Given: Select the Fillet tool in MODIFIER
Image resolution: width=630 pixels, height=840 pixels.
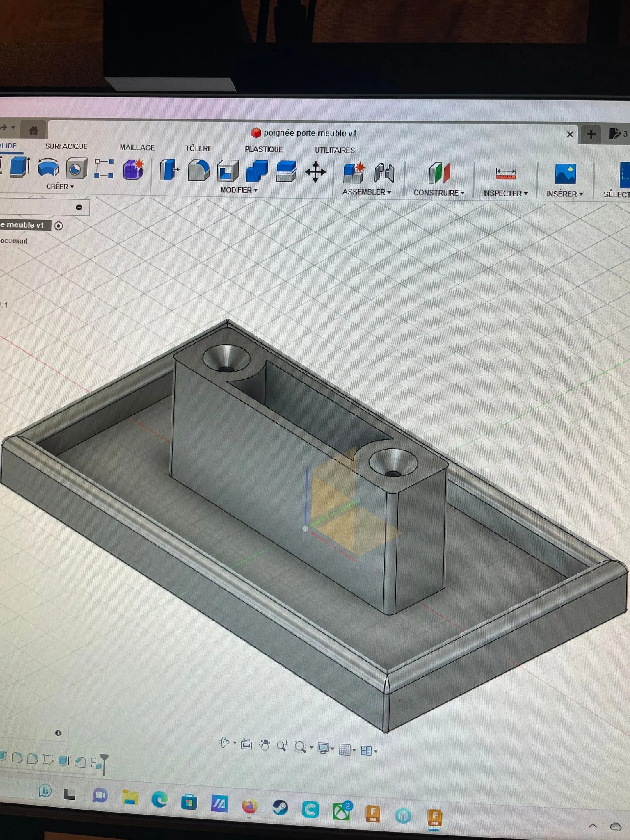Looking at the screenshot, I should point(199,171).
